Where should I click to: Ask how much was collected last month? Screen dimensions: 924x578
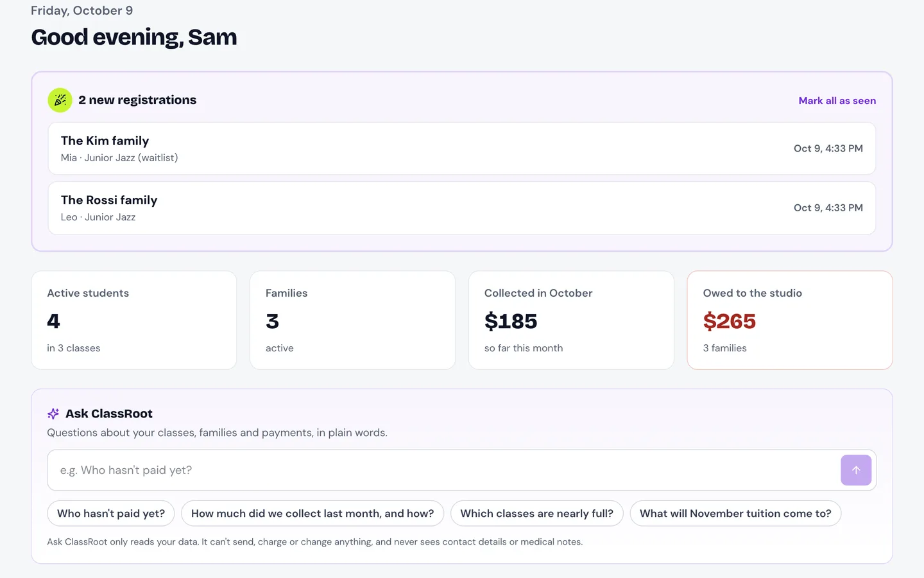click(x=312, y=513)
